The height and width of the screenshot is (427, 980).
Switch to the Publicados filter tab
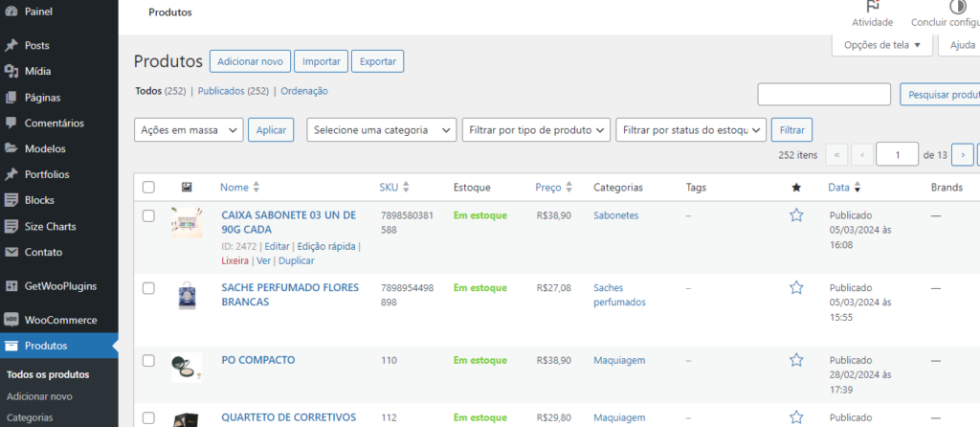[x=233, y=91]
